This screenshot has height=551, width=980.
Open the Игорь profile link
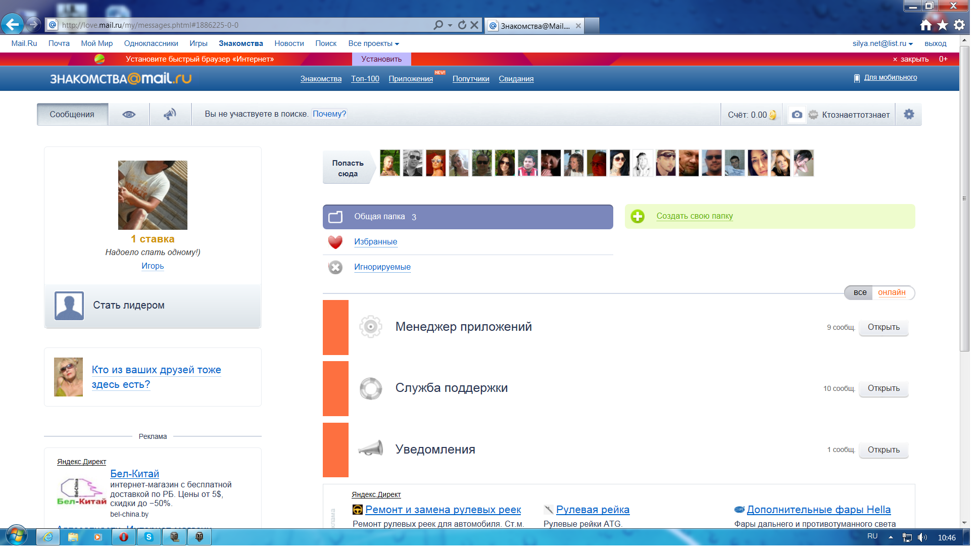[153, 266]
